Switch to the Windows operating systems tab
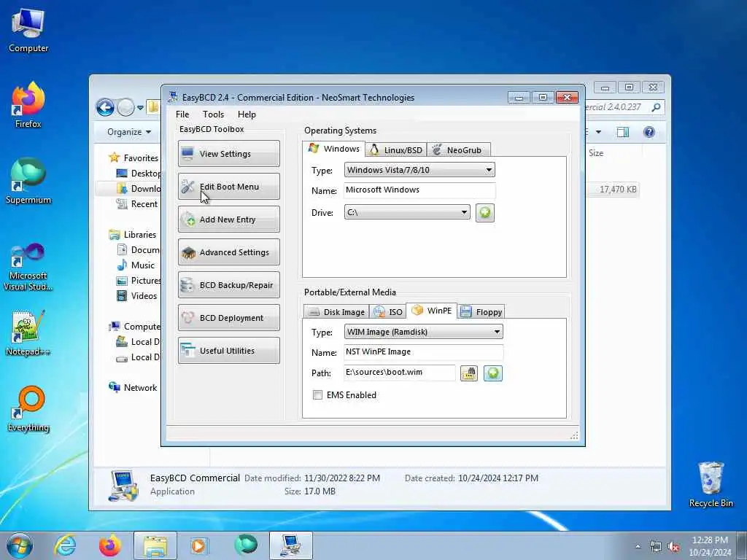 click(x=333, y=149)
